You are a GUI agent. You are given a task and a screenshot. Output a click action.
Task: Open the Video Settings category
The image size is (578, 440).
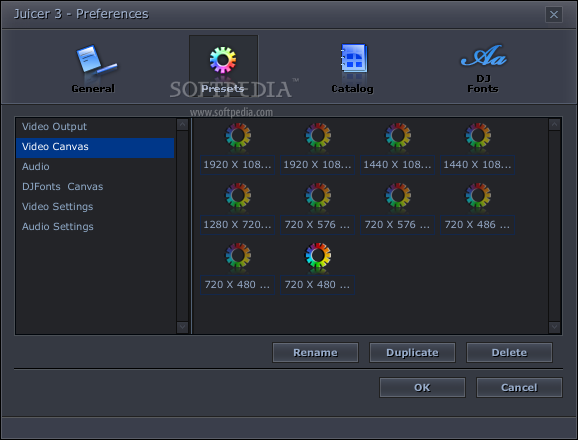95,206
